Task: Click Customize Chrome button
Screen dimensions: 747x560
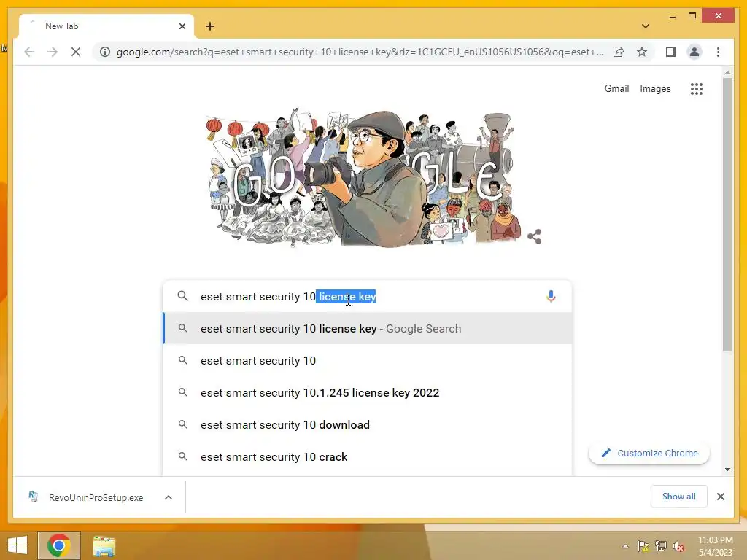Action: [649, 454]
